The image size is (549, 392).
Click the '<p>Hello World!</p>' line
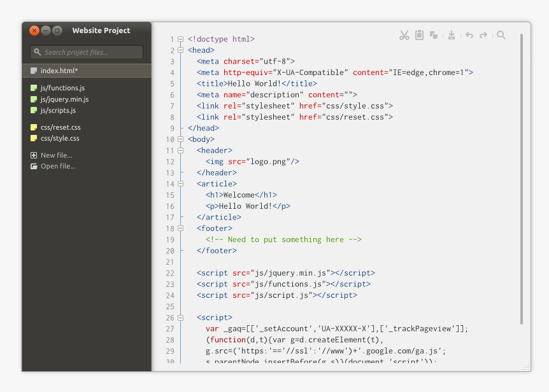(x=248, y=206)
